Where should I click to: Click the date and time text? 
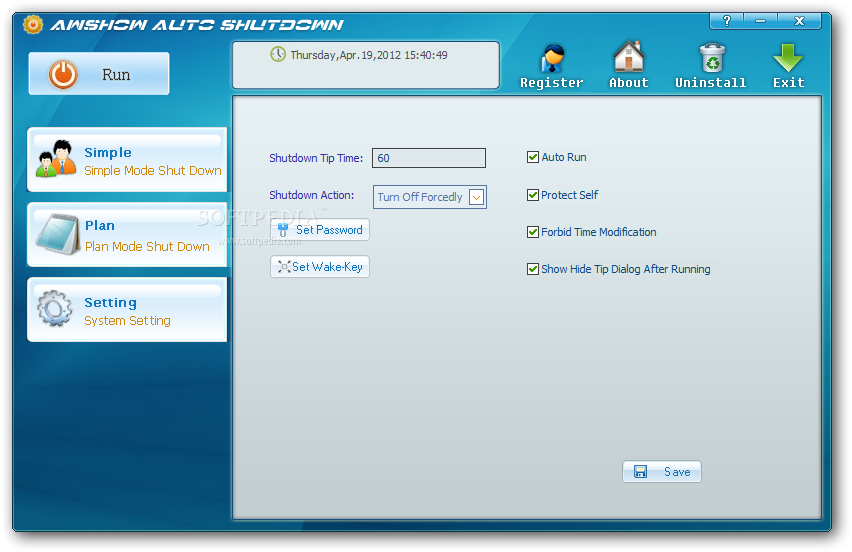369,55
